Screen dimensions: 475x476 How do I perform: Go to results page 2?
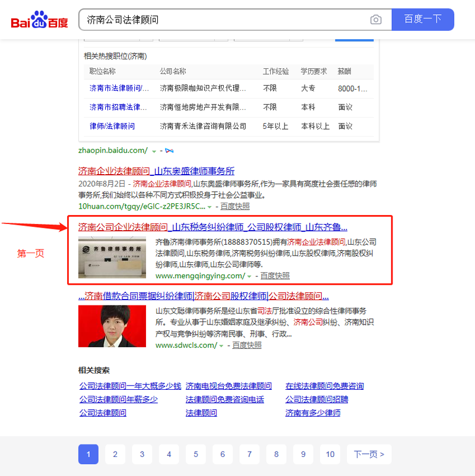[x=115, y=455]
